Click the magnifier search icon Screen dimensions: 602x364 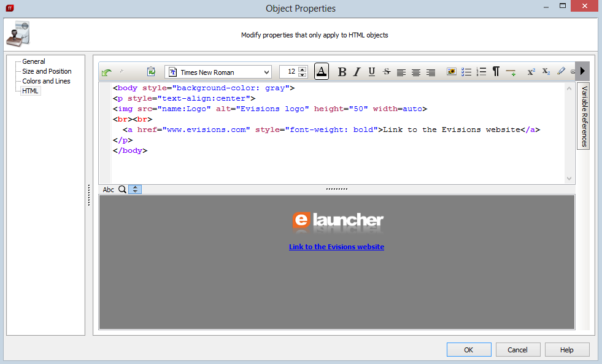click(122, 189)
